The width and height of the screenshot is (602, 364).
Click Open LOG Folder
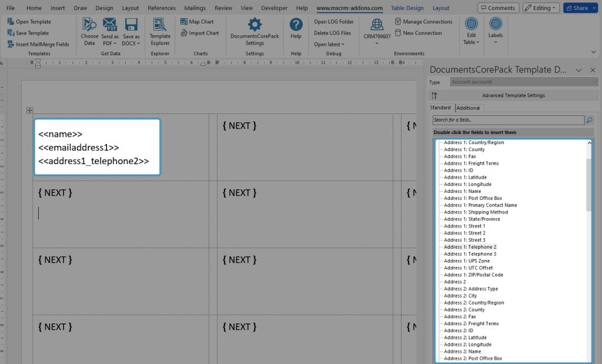[334, 22]
